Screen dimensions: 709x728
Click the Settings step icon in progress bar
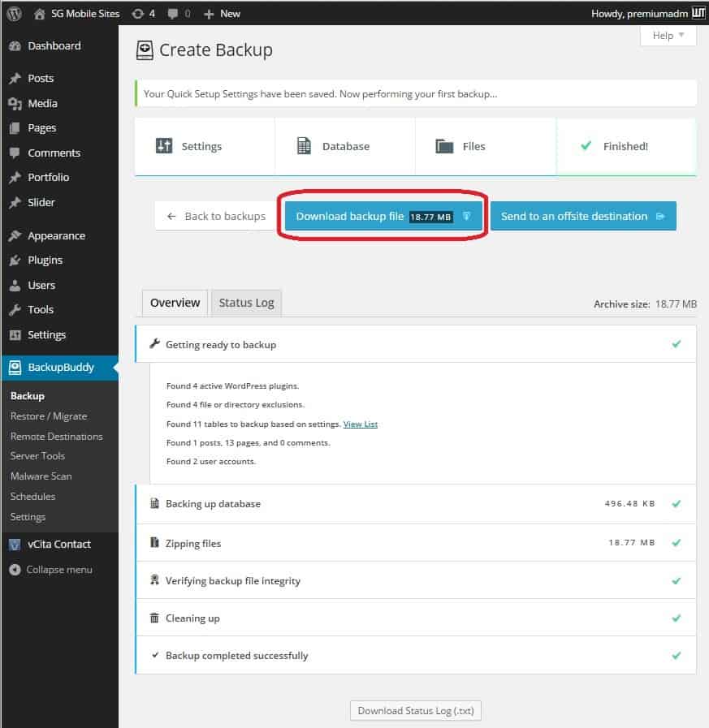point(163,146)
